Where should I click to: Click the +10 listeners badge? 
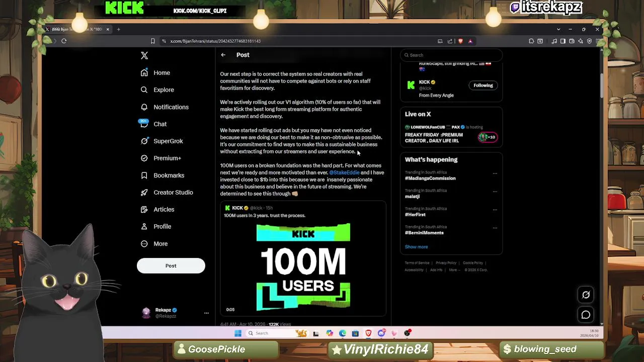(x=487, y=137)
